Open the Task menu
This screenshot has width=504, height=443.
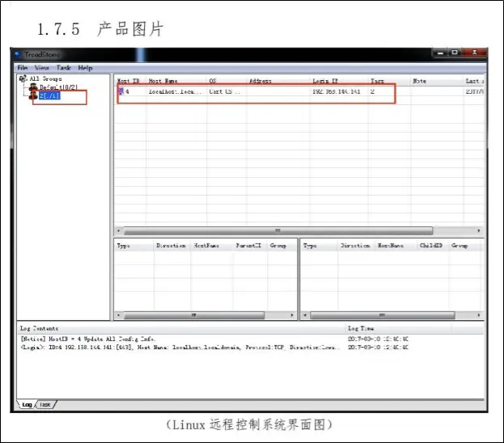click(64, 68)
